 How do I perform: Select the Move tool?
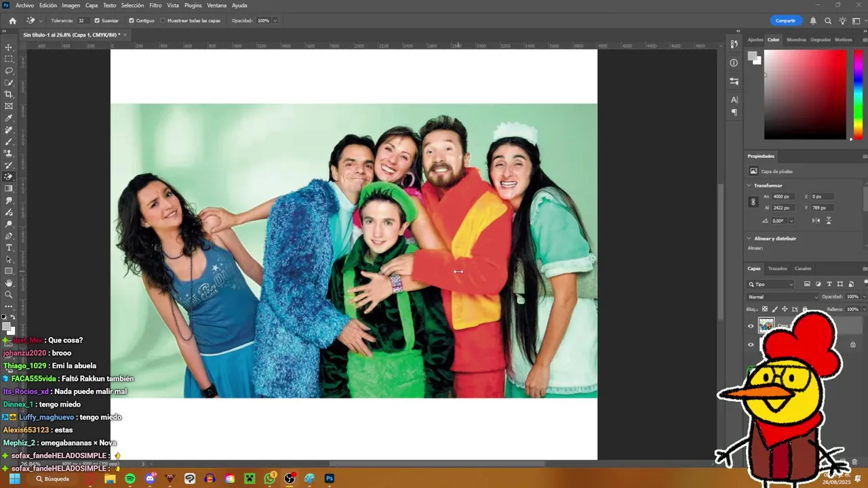[9, 47]
